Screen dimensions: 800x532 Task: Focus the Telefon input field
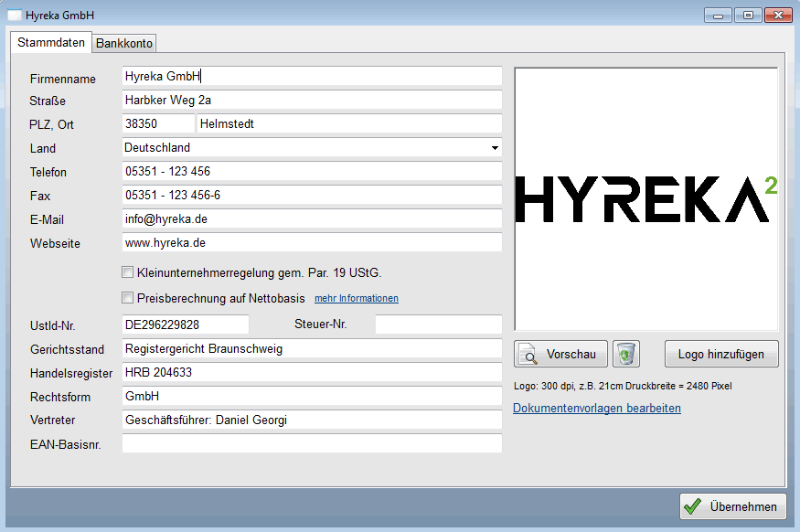[x=312, y=171]
